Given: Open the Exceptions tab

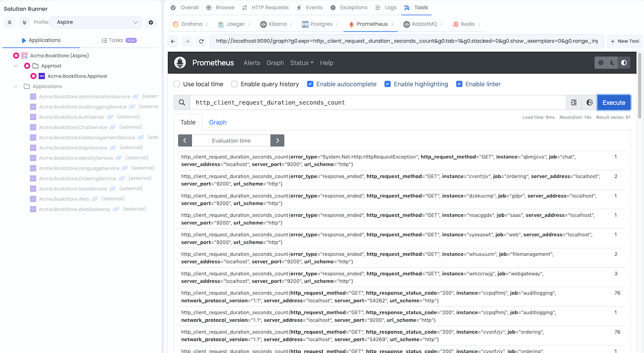Looking at the screenshot, I should [x=349, y=8].
